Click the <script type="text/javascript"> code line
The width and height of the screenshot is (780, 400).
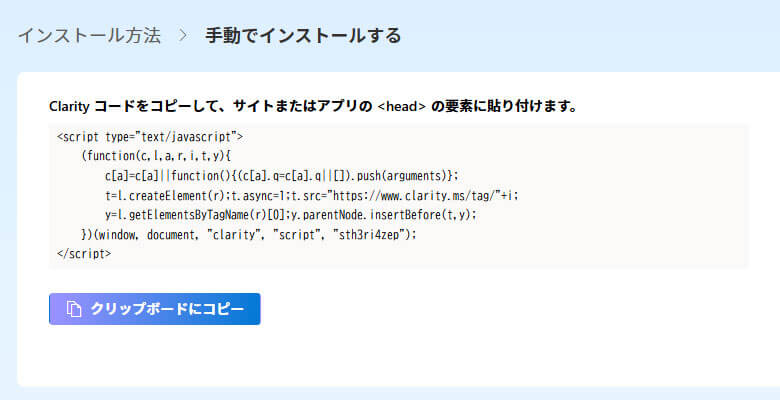(x=150, y=137)
